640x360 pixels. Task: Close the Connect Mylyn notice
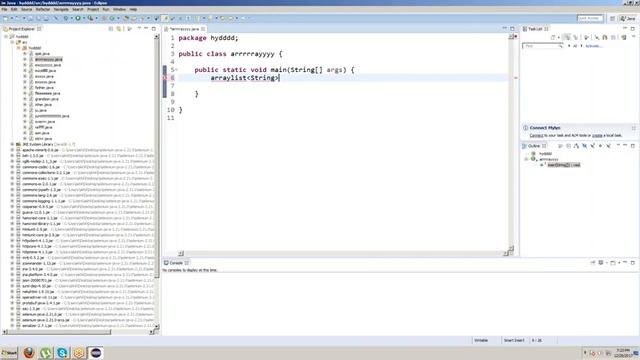click(x=634, y=128)
